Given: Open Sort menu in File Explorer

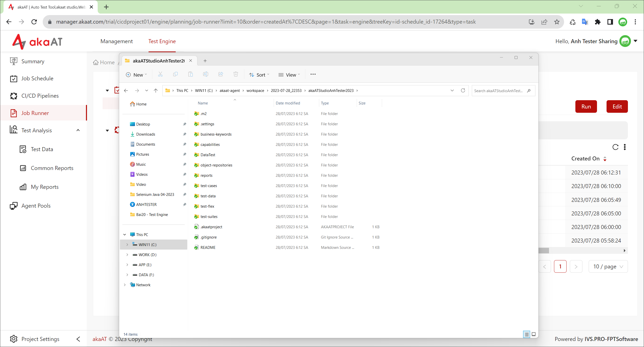Looking at the screenshot, I should point(259,75).
